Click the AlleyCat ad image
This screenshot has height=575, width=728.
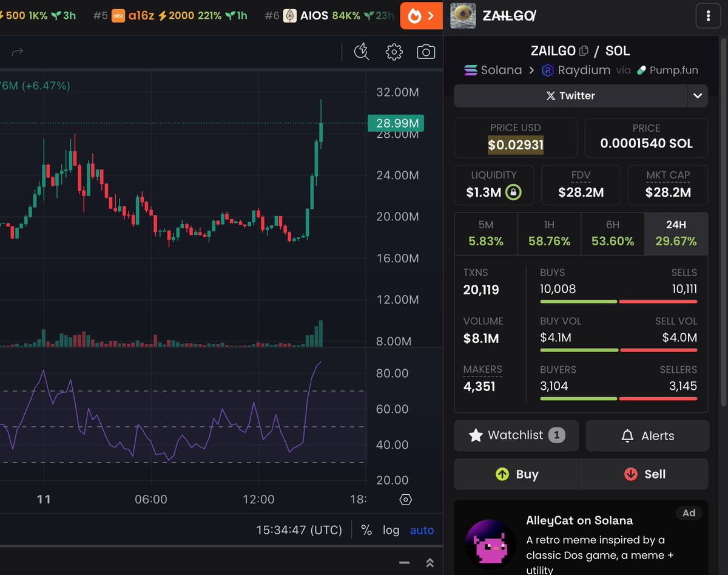point(490,544)
